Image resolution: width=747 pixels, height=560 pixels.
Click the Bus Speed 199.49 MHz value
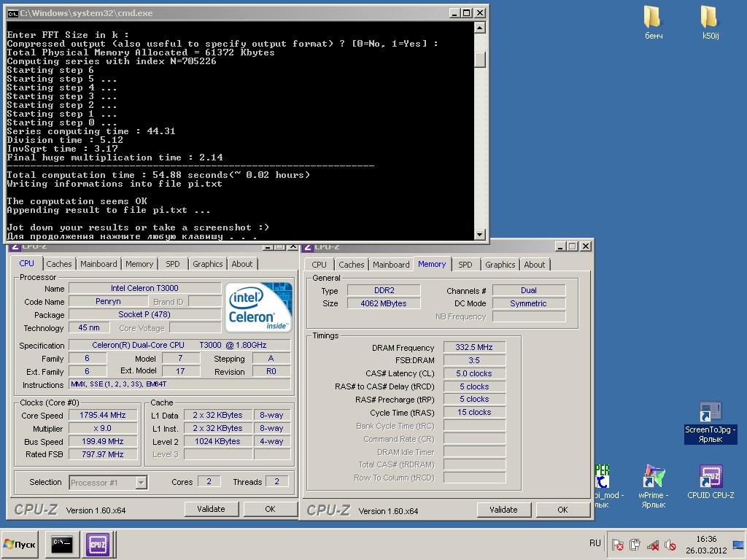click(103, 441)
